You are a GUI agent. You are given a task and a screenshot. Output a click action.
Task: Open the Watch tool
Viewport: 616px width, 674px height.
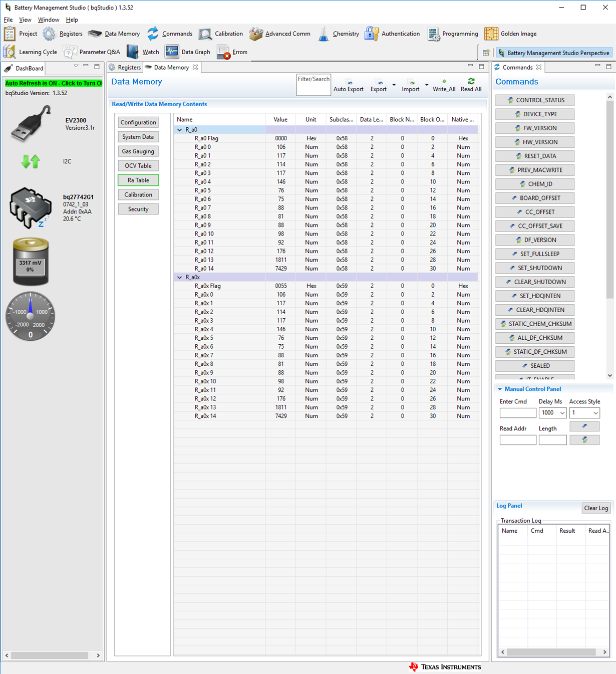click(x=133, y=52)
